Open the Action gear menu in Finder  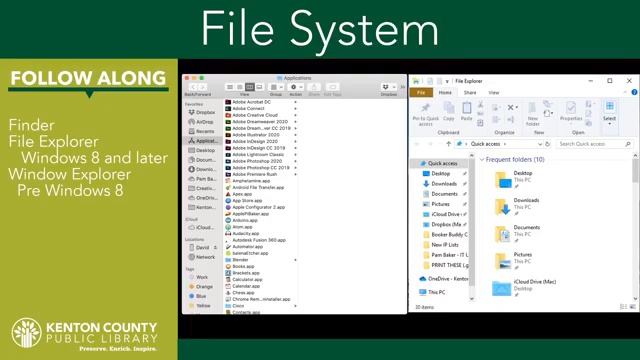[x=296, y=87]
